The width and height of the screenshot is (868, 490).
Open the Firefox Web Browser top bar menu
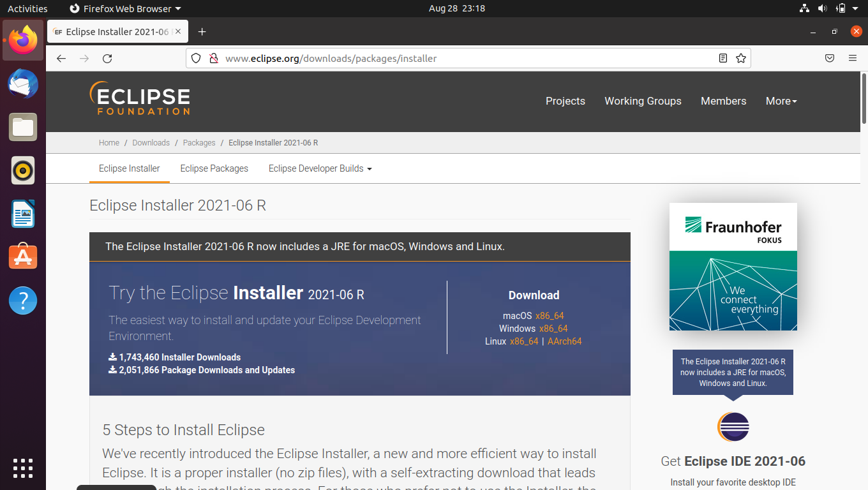tap(125, 8)
